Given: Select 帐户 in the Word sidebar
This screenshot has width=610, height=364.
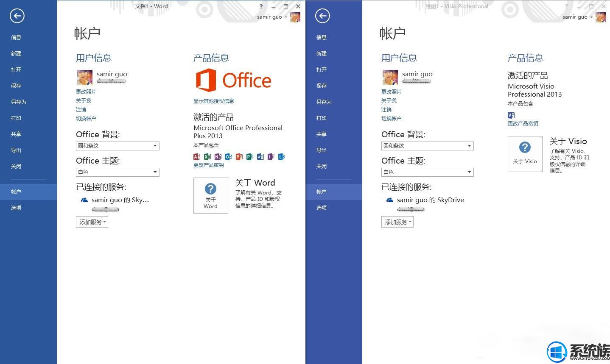Looking at the screenshot, I should coord(28,192).
